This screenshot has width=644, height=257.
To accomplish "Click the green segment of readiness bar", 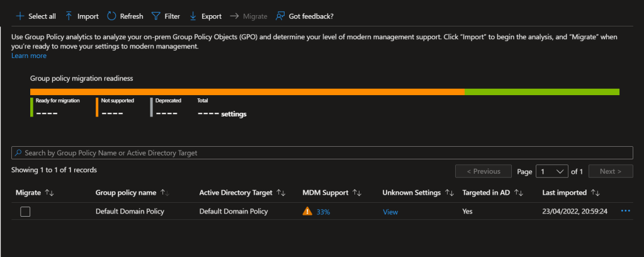I will pos(541,92).
